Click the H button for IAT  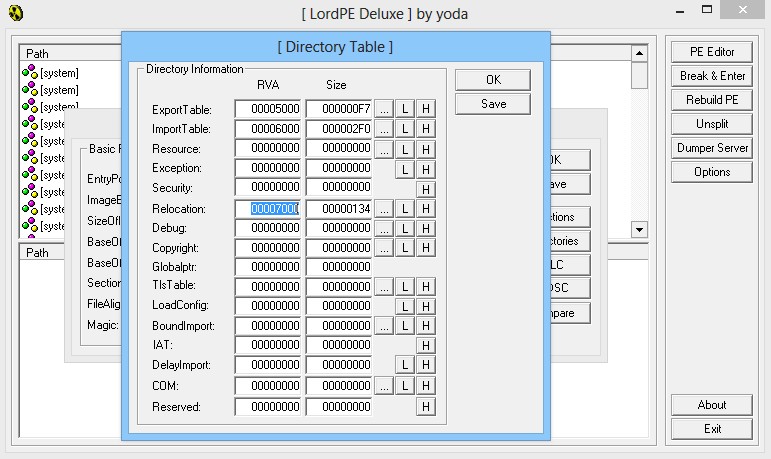pos(426,345)
